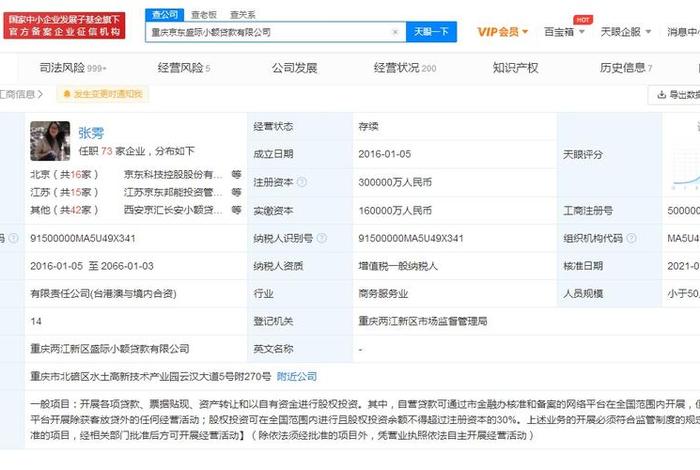Click the red 官方备案企业征信机构 banner
The height and width of the screenshot is (470, 700).
coord(64,26)
